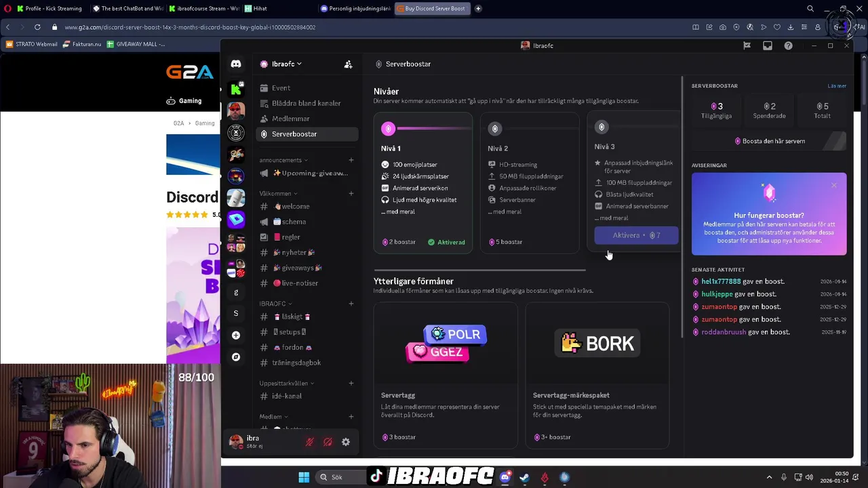Select Serverboostar menu item

click(x=307, y=134)
